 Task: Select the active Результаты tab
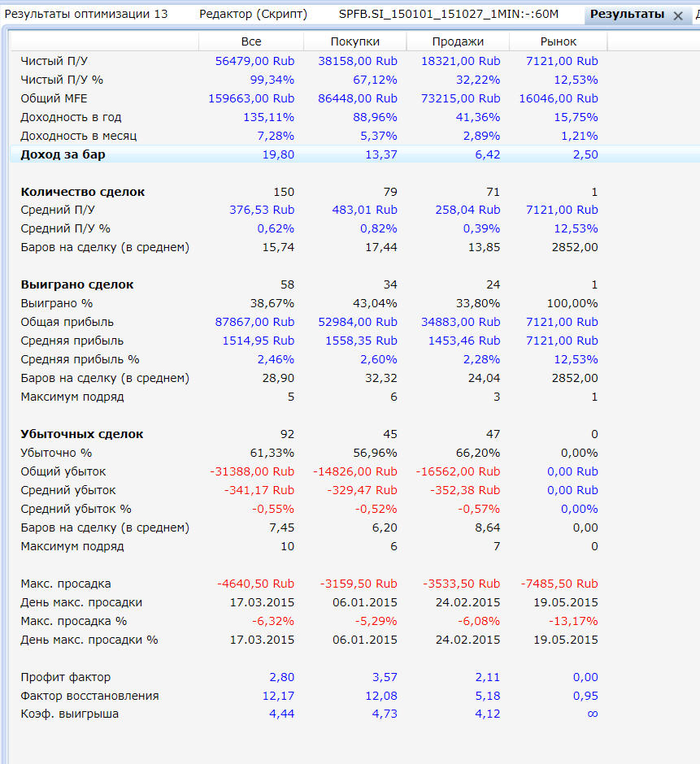tap(627, 15)
